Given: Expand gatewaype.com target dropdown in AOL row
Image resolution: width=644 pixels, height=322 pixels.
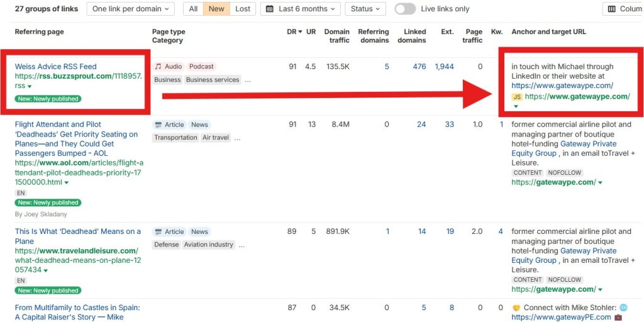Looking at the screenshot, I should coord(601,182).
